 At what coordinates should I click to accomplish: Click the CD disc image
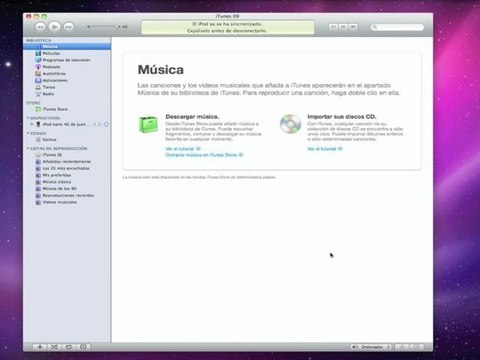coord(290,124)
